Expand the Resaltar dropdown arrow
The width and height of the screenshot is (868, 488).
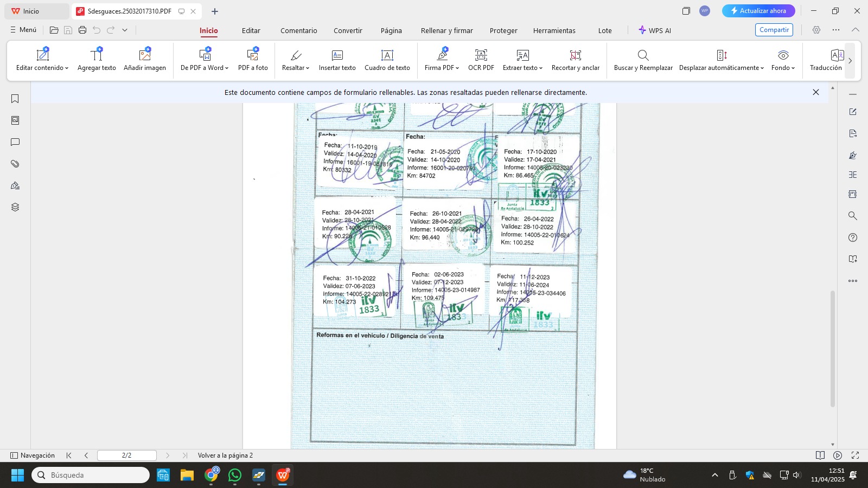308,68
